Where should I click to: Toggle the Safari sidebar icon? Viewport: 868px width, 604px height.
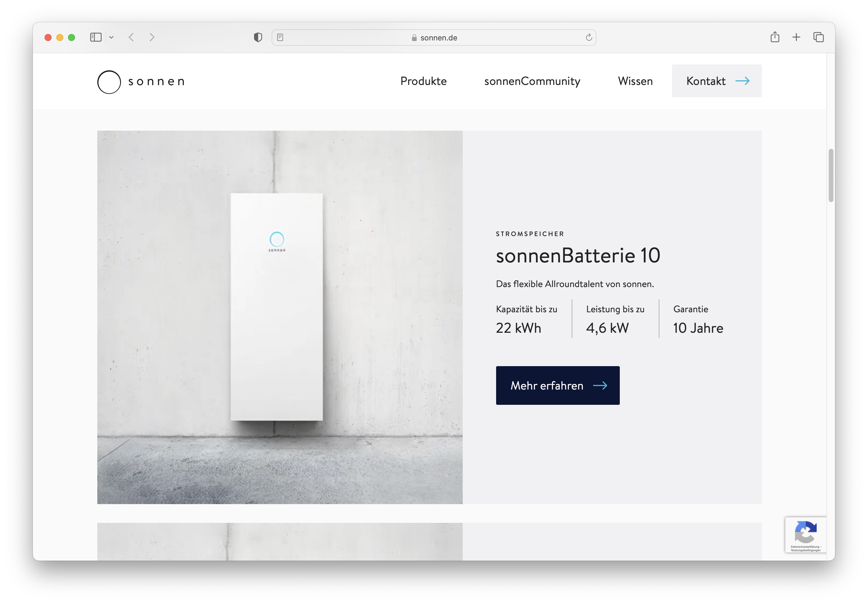coord(96,37)
